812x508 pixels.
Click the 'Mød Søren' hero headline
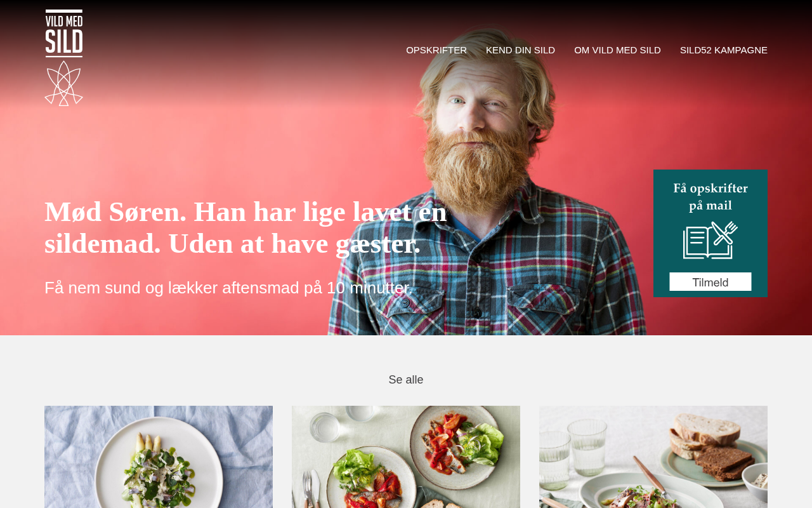click(246, 227)
